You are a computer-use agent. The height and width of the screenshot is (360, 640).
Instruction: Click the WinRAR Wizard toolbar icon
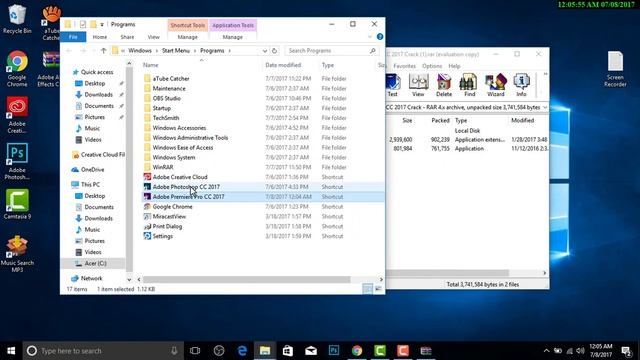click(x=496, y=85)
